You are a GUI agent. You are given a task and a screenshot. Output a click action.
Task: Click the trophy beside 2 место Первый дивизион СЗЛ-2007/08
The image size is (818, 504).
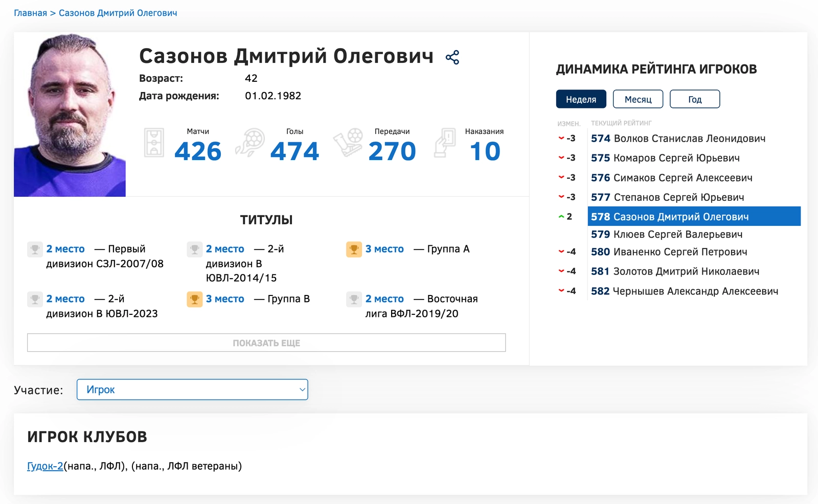click(x=34, y=249)
